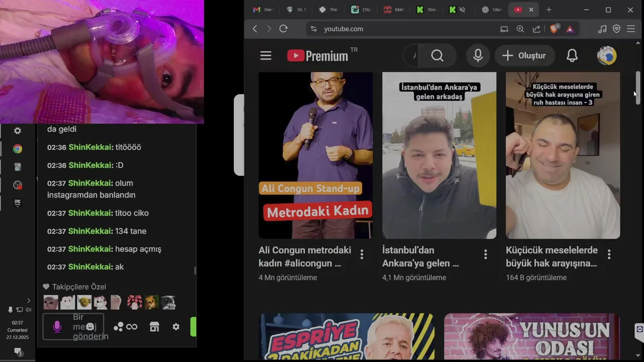Expand the hidden system tray icons chevron
644x362 pixels.
(x=29, y=301)
